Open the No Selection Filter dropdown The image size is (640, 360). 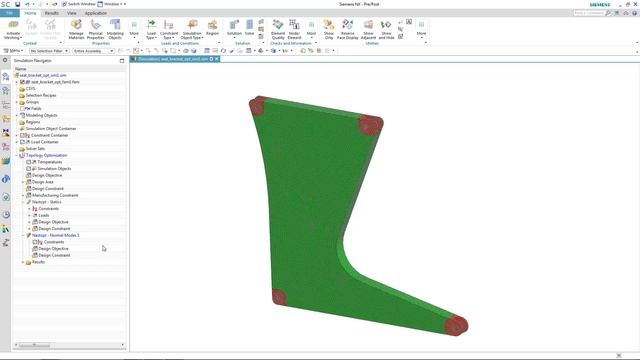click(x=49, y=51)
